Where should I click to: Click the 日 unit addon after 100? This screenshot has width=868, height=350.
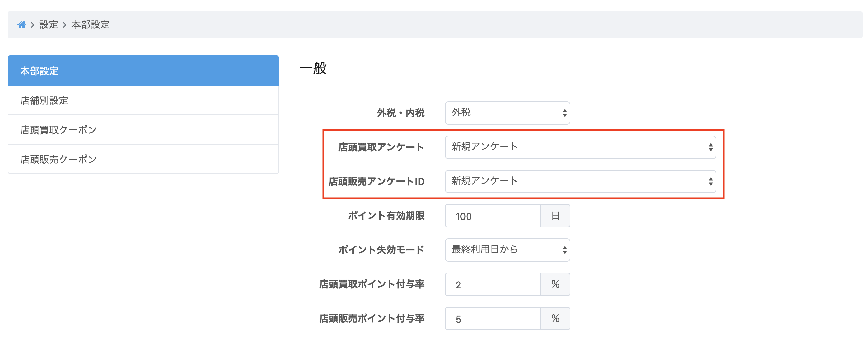tap(555, 216)
